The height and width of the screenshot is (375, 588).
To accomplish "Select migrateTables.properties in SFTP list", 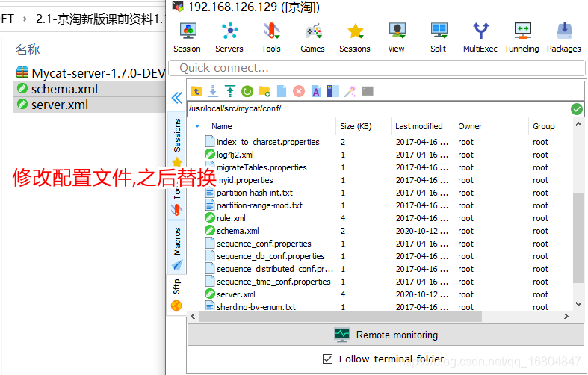I will 261,167.
